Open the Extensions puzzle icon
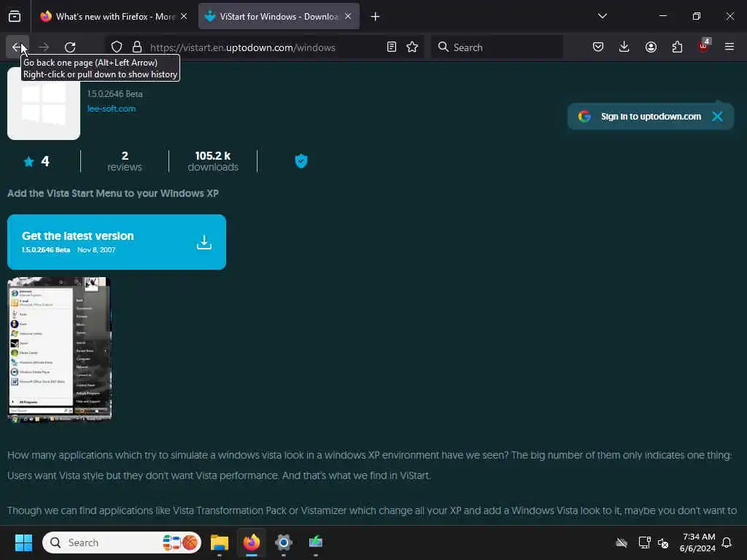This screenshot has width=747, height=560. [677, 47]
